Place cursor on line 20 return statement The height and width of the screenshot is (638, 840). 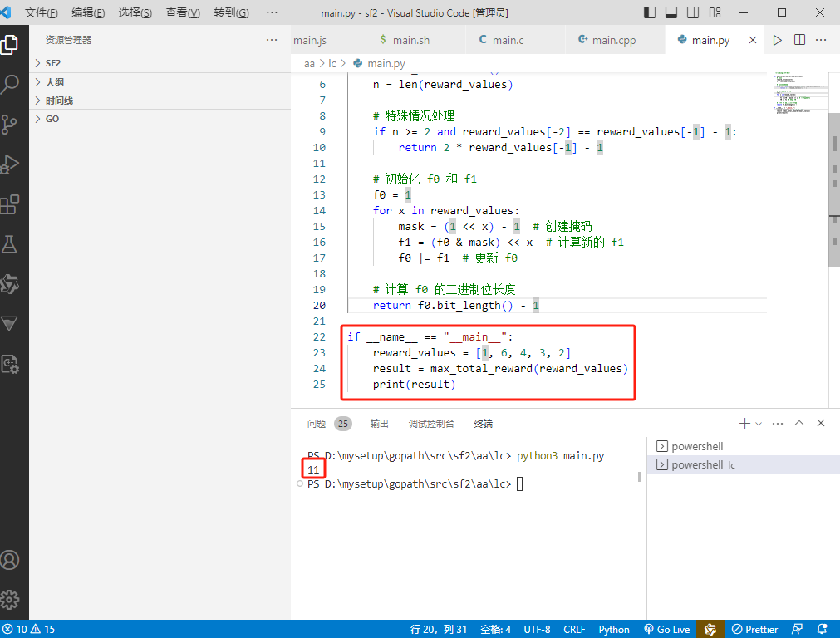[455, 306]
